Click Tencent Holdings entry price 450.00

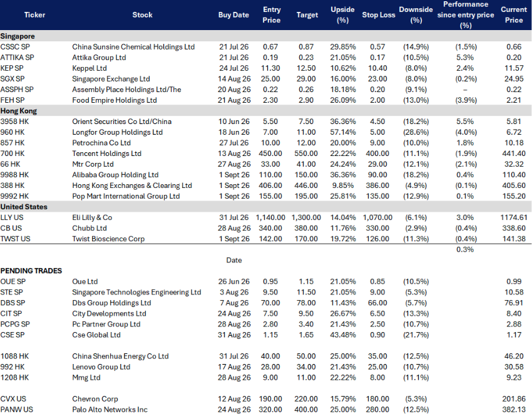[x=270, y=153]
